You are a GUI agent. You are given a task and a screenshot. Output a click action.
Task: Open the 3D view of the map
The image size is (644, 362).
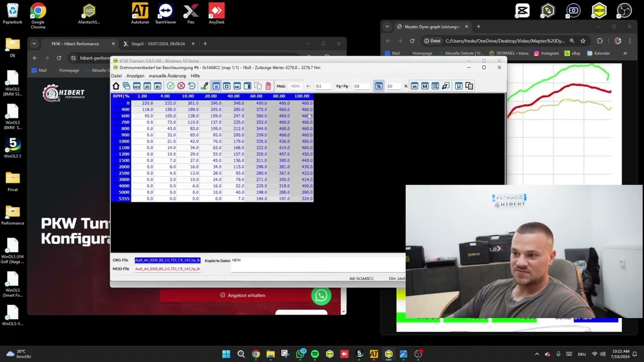157,86
